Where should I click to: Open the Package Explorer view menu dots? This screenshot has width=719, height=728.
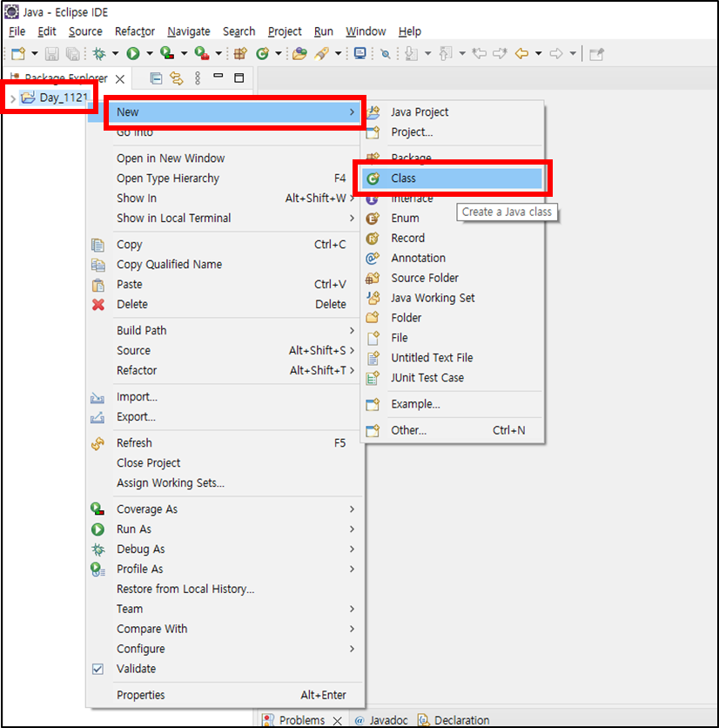point(198,78)
